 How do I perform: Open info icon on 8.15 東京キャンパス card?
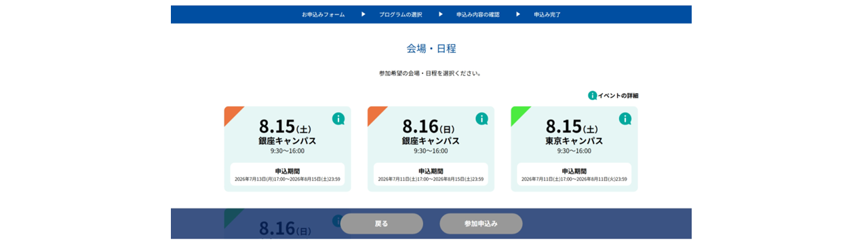(625, 119)
